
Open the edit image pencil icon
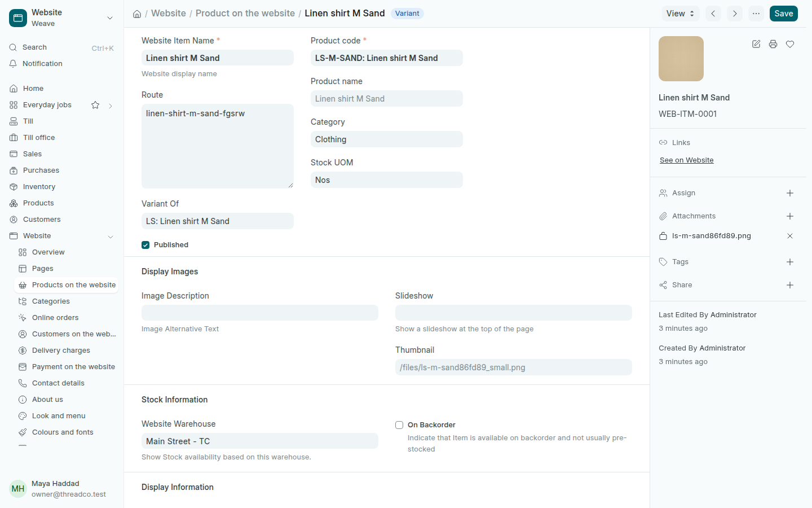point(756,44)
